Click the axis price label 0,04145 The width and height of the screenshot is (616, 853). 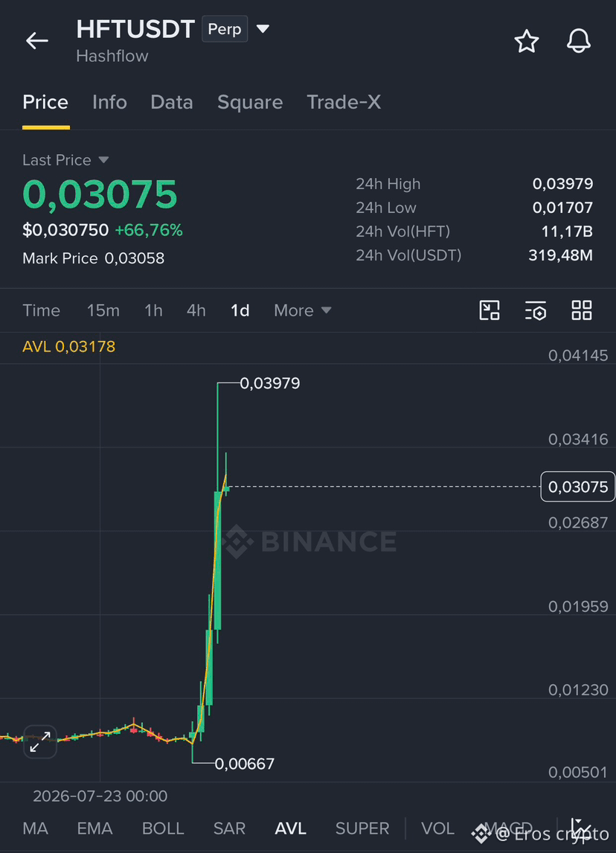pos(578,356)
